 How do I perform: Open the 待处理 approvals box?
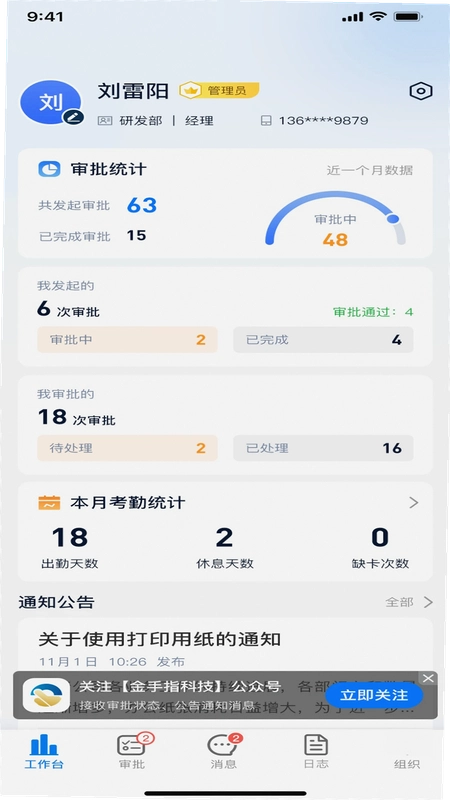point(127,448)
